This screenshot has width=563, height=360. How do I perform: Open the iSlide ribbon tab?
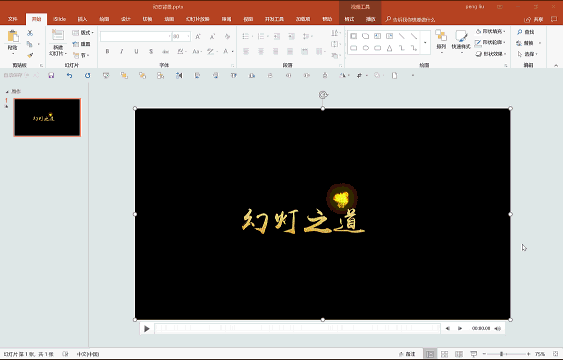[x=60, y=19]
